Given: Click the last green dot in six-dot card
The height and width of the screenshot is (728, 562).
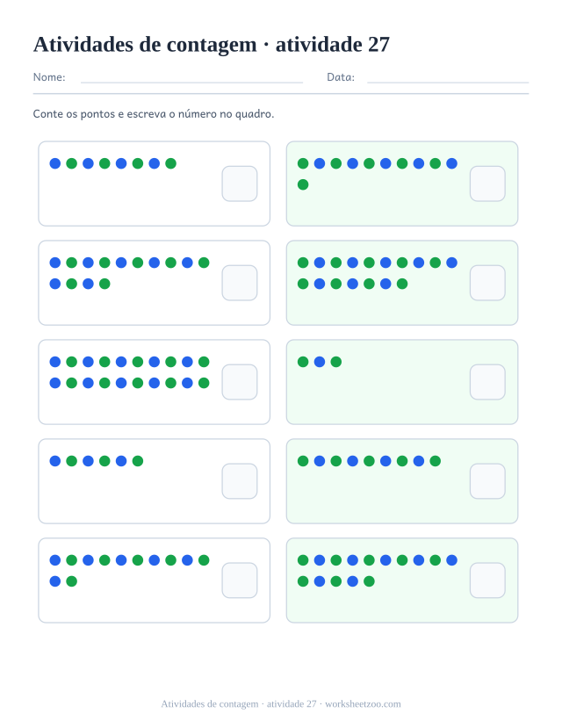Looking at the screenshot, I should [138, 461].
